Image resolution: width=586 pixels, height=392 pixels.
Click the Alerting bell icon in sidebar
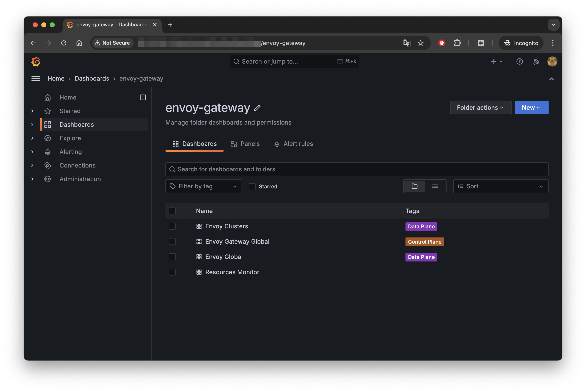click(48, 152)
